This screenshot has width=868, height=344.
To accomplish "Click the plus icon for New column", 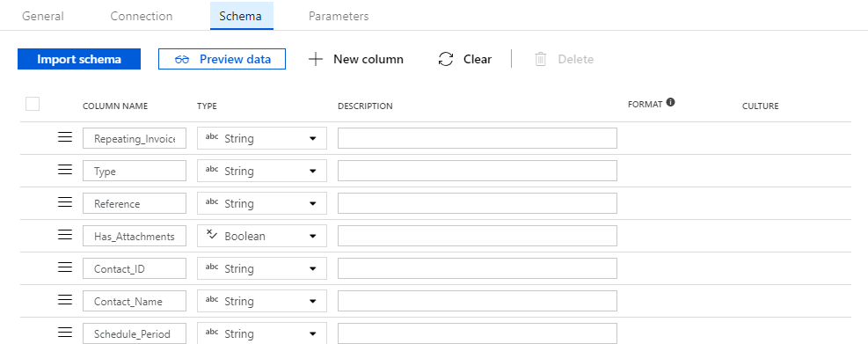I will 316,59.
